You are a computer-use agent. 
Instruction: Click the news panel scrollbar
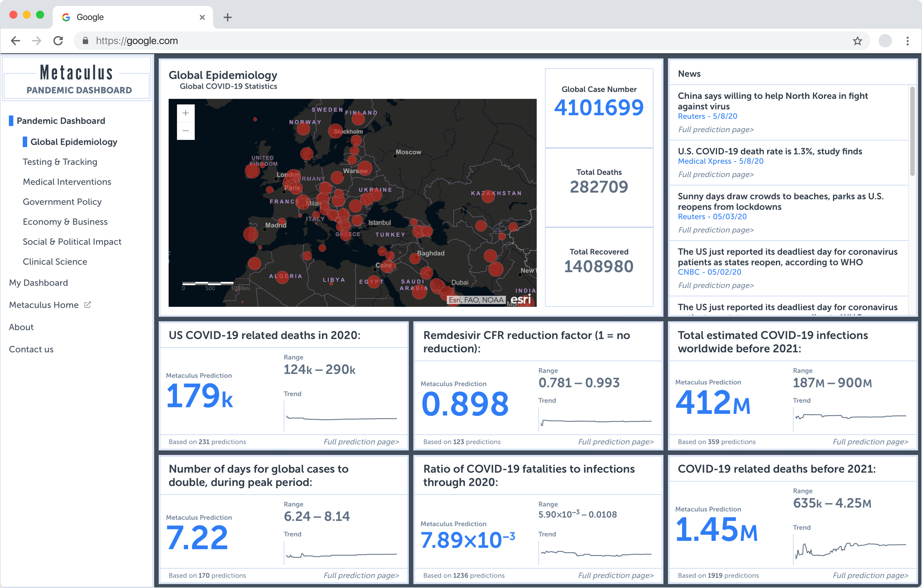click(x=912, y=131)
